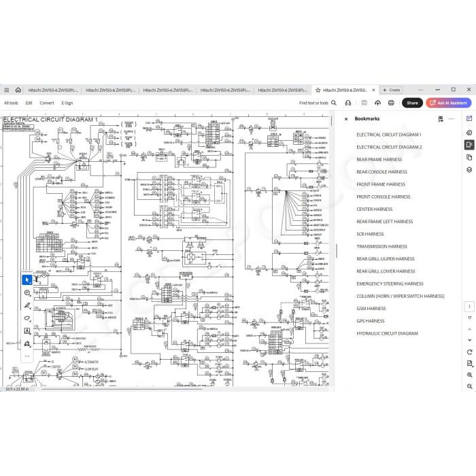The width and height of the screenshot is (476, 476).
Task: Open bookmark GPS HARNESS
Action: tap(371, 321)
